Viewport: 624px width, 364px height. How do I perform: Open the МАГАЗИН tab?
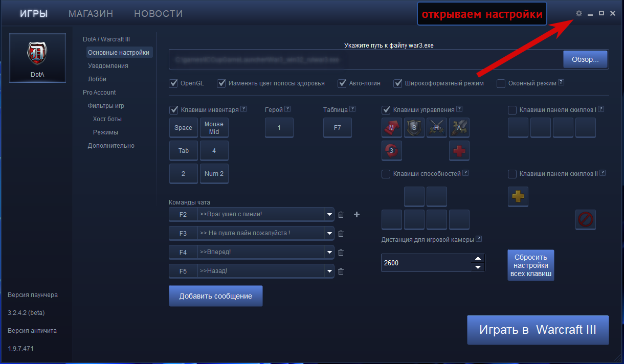91,14
